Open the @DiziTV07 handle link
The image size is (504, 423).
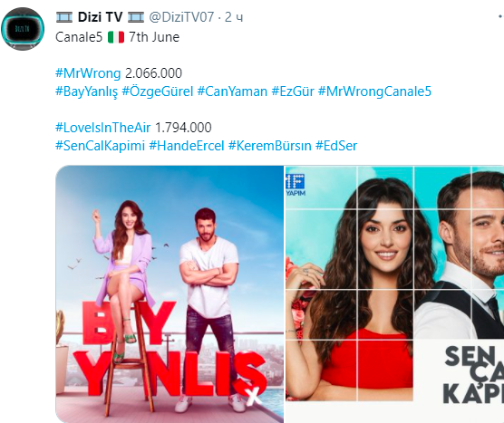181,17
